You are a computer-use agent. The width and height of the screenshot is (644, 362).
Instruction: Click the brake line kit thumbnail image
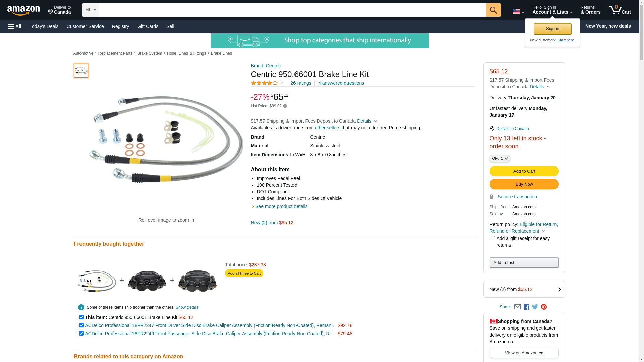click(81, 71)
